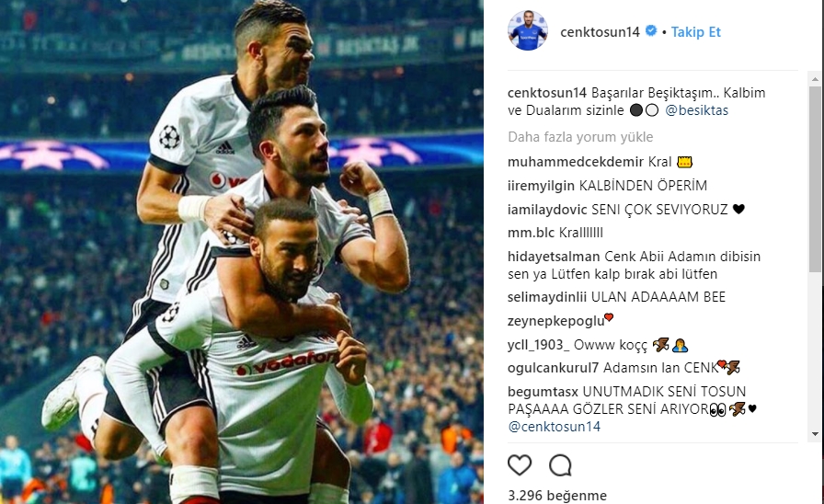Click the cenktosun14 profile picture avatar
Image resolution: width=824 pixels, height=504 pixels.
click(528, 30)
